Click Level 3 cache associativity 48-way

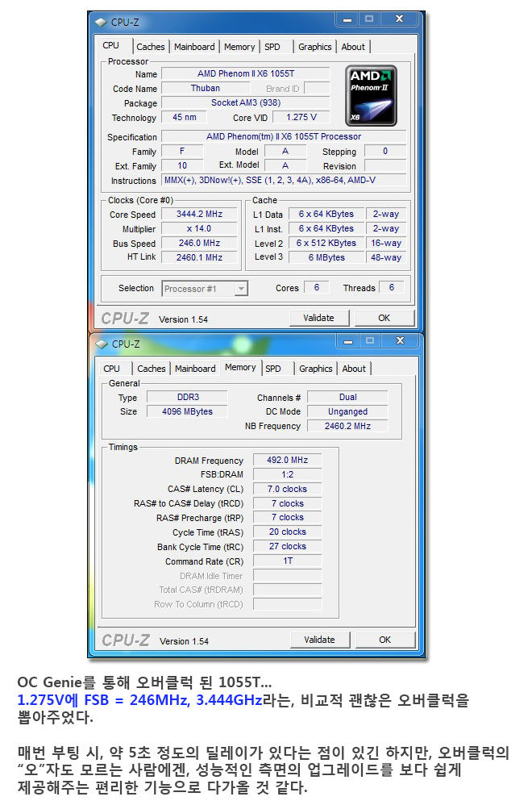[386, 257]
